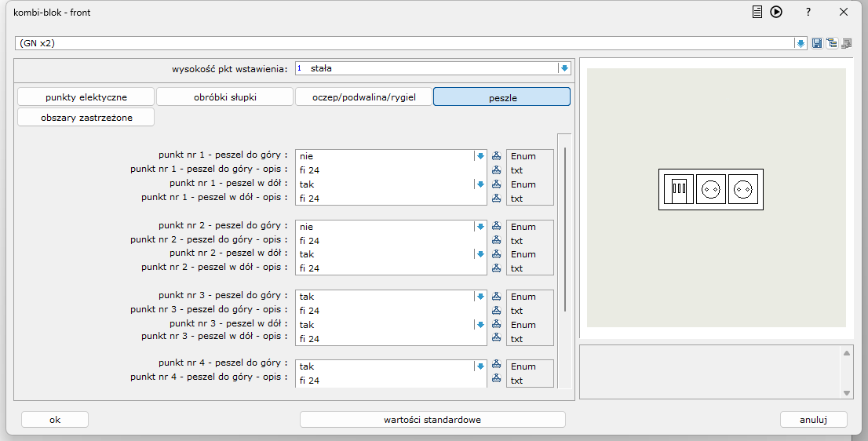Click the document list icon in title bar

tap(757, 12)
